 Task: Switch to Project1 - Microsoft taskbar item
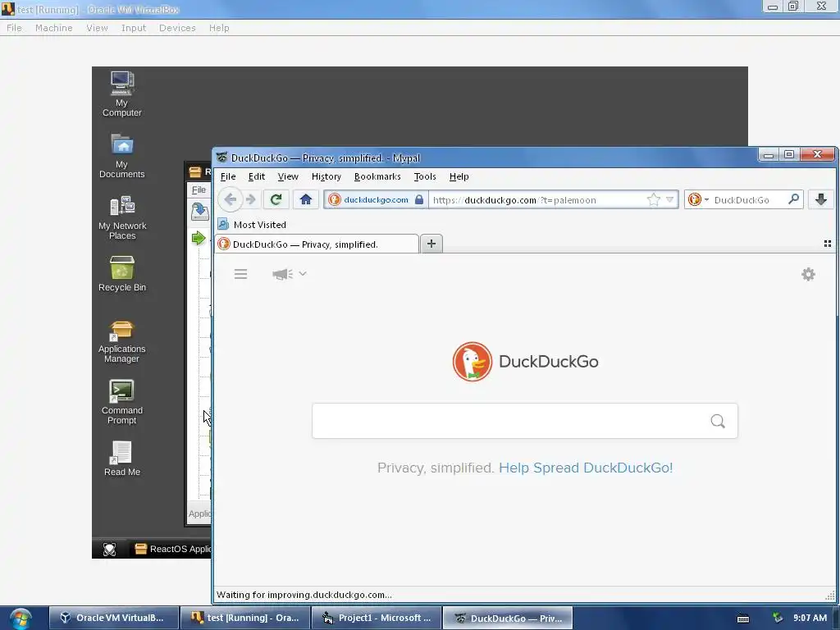376,618
